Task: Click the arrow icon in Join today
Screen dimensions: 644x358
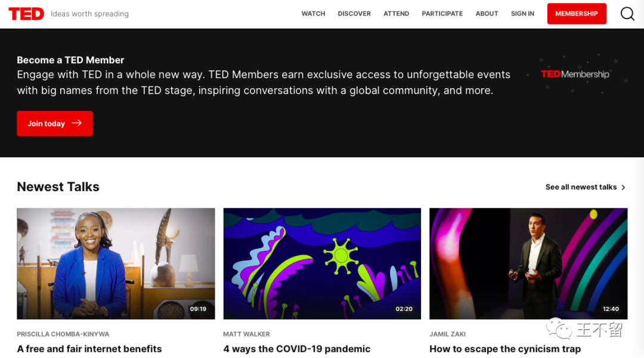Action: click(77, 123)
